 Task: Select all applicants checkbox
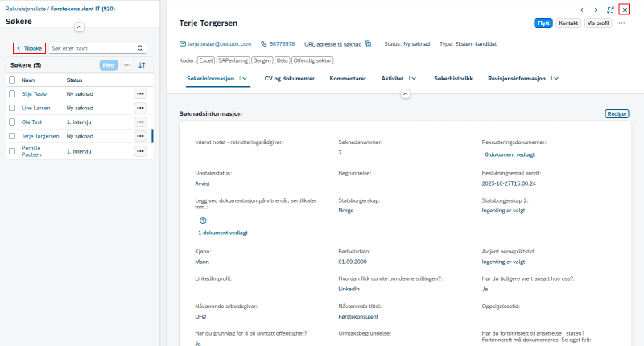click(12, 80)
